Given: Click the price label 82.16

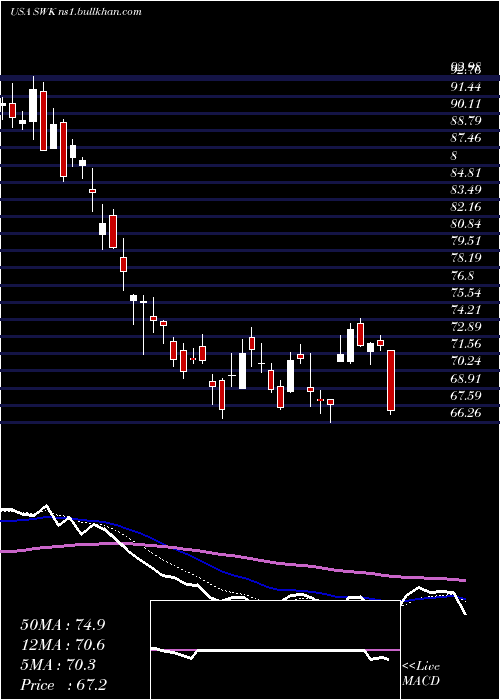Looking at the screenshot, I should tap(466, 207).
